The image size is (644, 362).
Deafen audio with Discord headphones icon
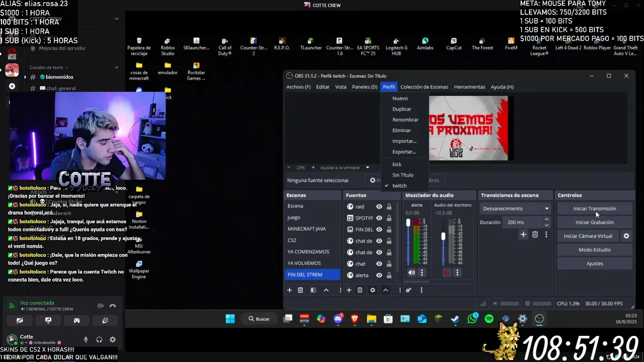click(99, 340)
